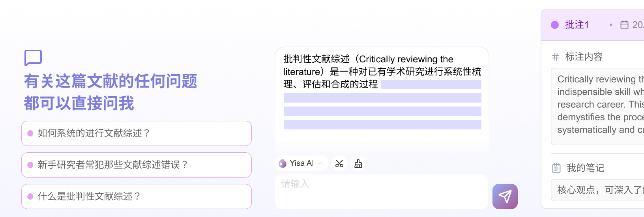Click the 标注内容 section label

584,57
